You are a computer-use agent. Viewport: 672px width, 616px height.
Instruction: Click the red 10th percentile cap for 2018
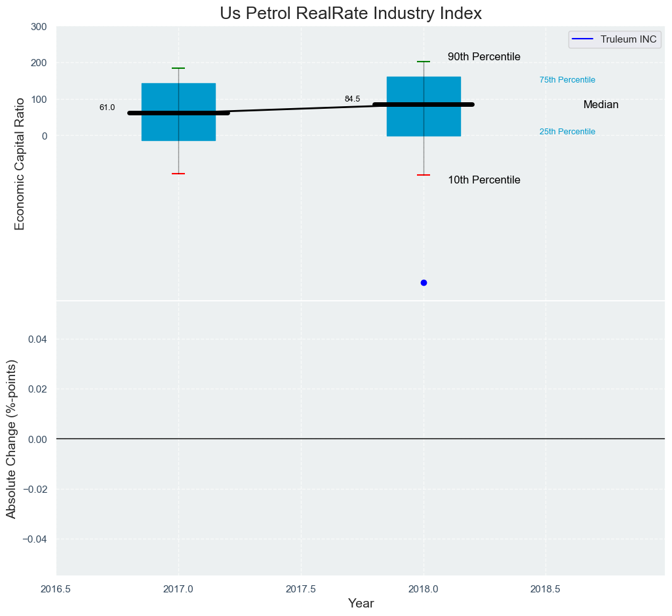pyautogui.click(x=424, y=175)
